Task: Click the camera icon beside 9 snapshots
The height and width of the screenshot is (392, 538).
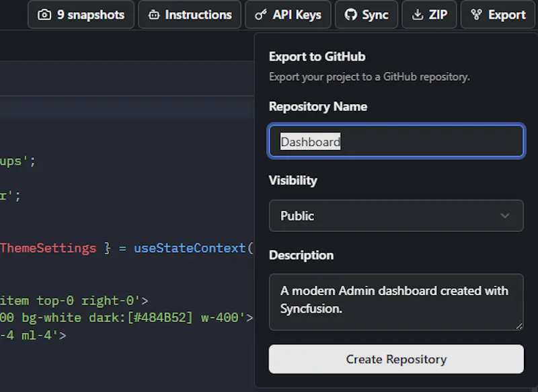Action: pos(44,15)
